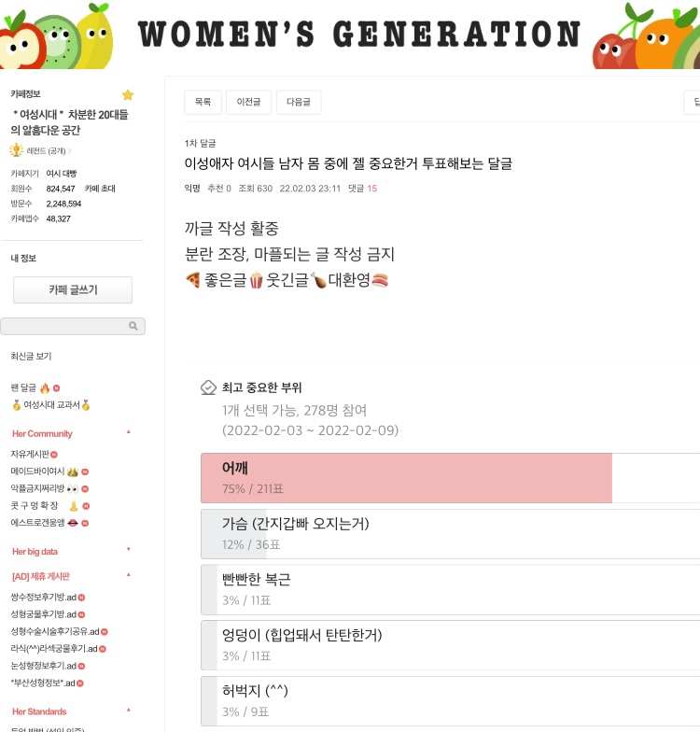The height and width of the screenshot is (732, 700).
Task: Click the 카페 글쓰기 button
Action: (x=73, y=290)
